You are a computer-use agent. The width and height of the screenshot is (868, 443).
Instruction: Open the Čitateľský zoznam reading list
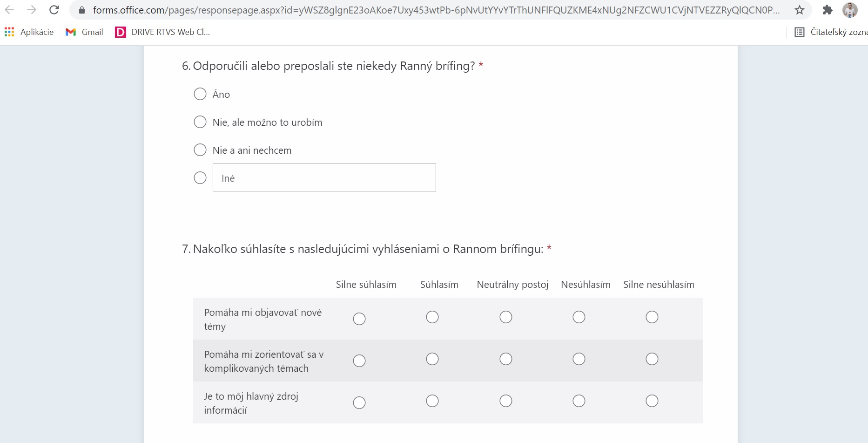831,32
